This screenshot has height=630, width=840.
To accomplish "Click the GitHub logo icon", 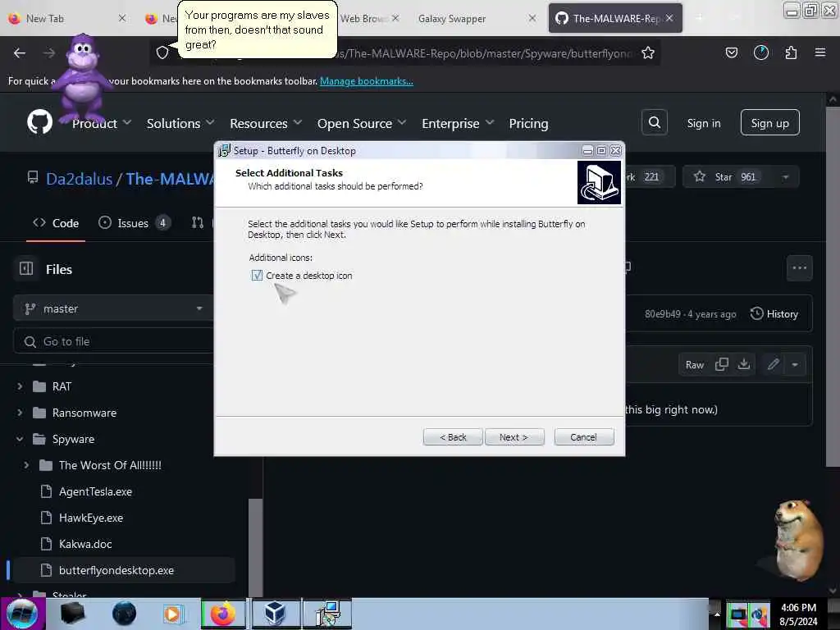I will pos(39,122).
